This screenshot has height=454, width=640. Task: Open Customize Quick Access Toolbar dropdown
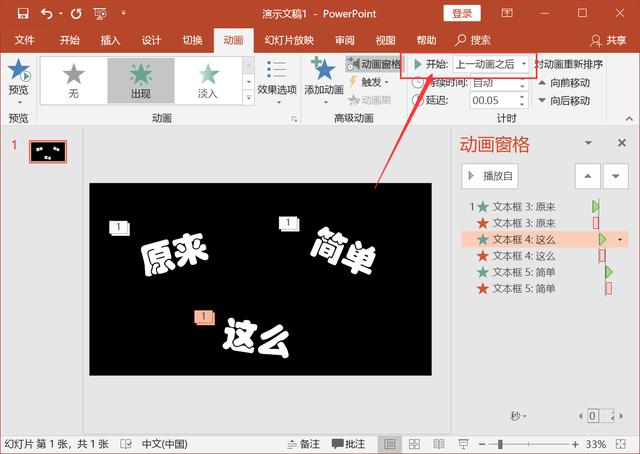click(123, 13)
